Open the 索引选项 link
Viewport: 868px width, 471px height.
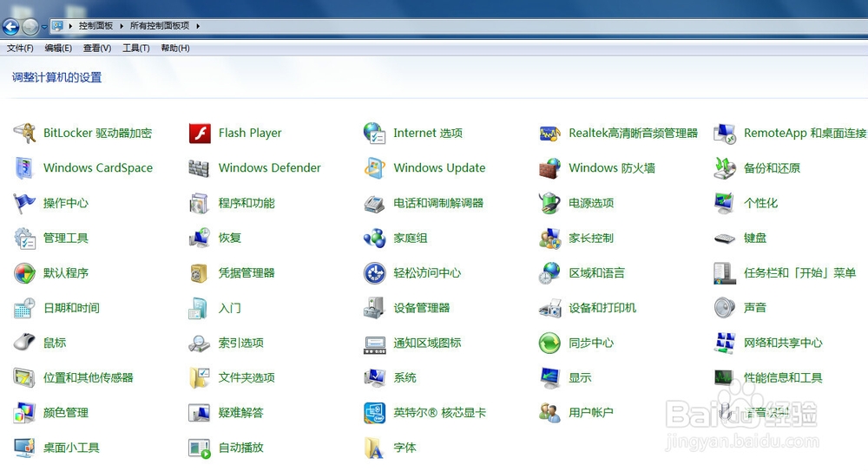(x=240, y=343)
